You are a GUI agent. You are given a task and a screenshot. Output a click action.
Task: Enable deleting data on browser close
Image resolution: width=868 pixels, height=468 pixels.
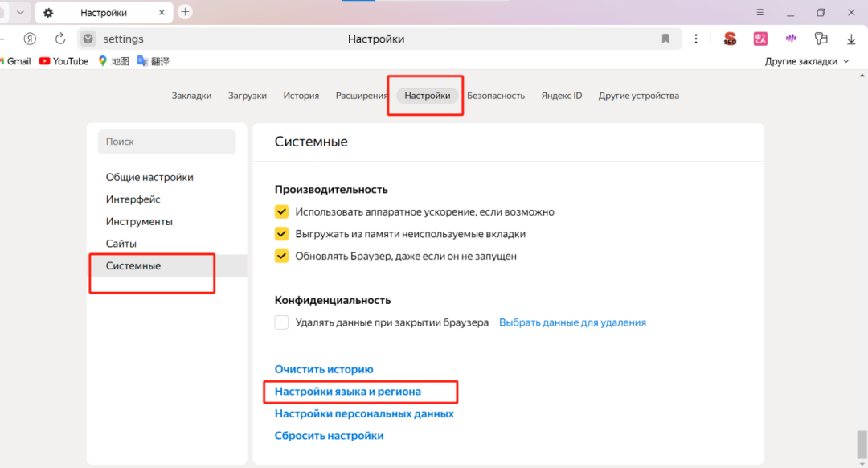pyautogui.click(x=281, y=322)
